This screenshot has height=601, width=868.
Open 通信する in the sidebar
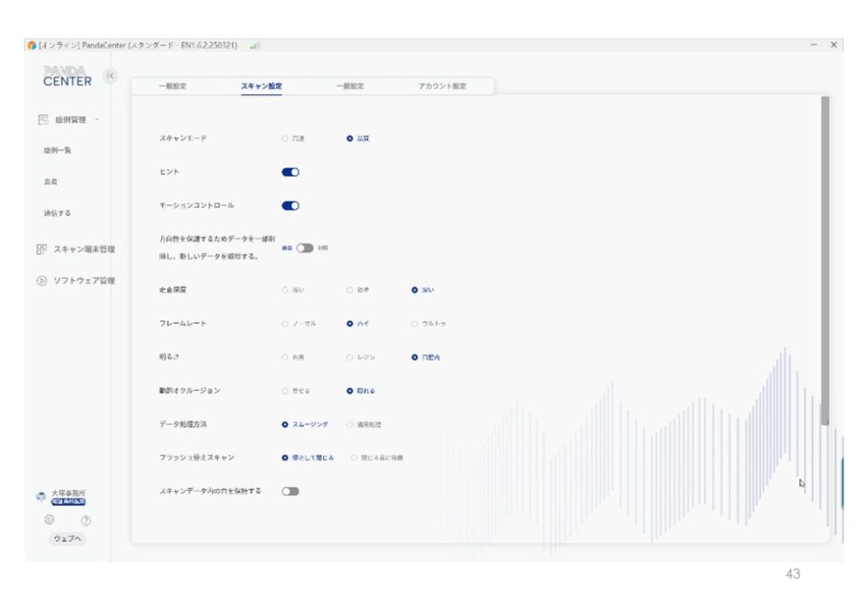click(58, 214)
